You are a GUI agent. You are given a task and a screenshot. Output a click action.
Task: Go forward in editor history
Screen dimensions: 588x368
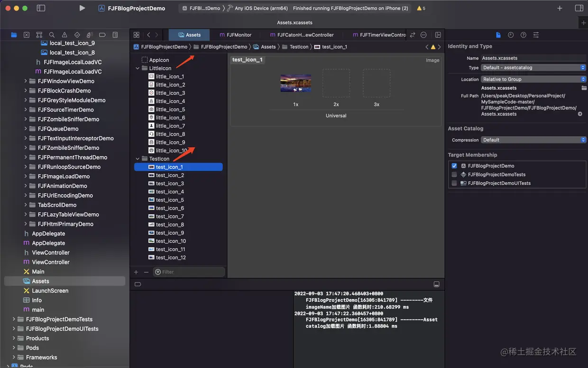tap(157, 35)
